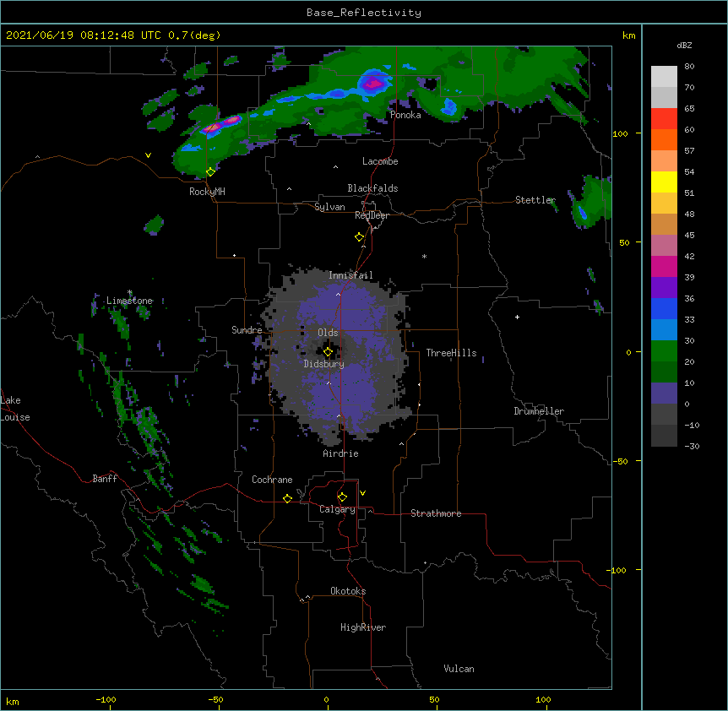Click the Innisfail town label
Screen dimensions: 728x711
click(x=350, y=275)
